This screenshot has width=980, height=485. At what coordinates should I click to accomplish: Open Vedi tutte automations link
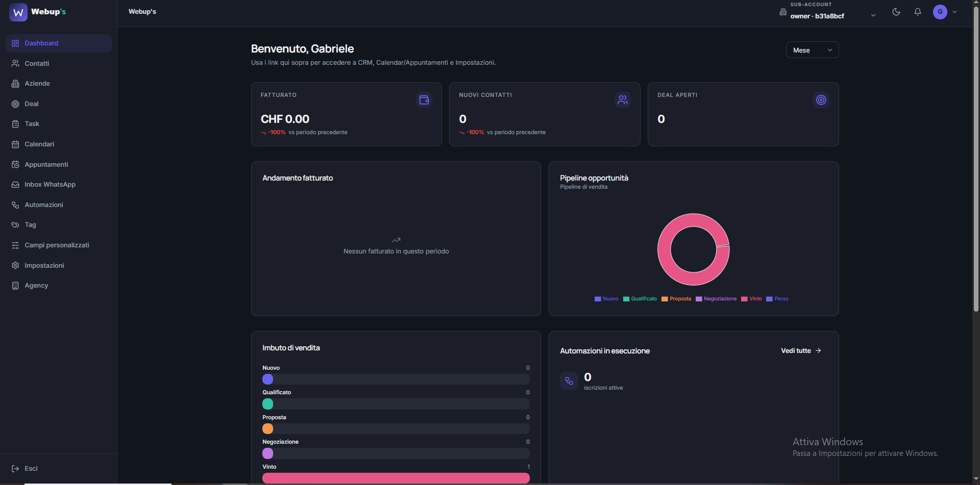click(801, 350)
